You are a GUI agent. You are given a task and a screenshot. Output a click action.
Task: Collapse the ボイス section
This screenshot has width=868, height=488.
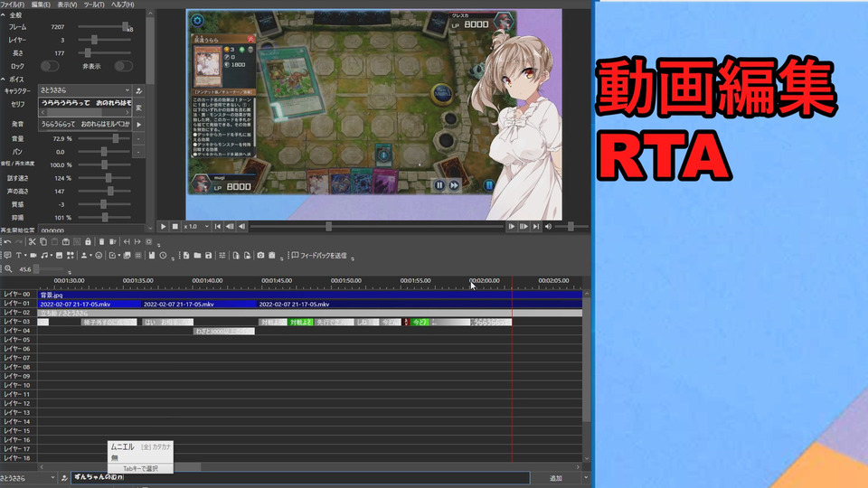[x=4, y=80]
